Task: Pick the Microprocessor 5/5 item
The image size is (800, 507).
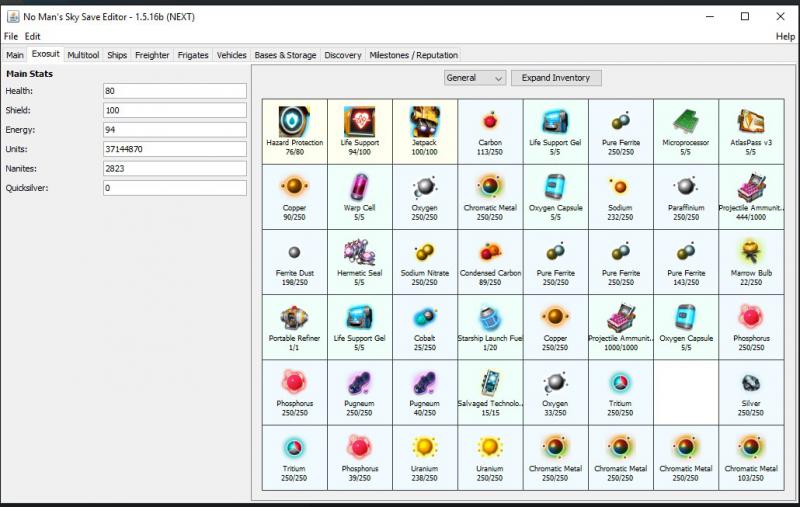Action: click(686, 132)
